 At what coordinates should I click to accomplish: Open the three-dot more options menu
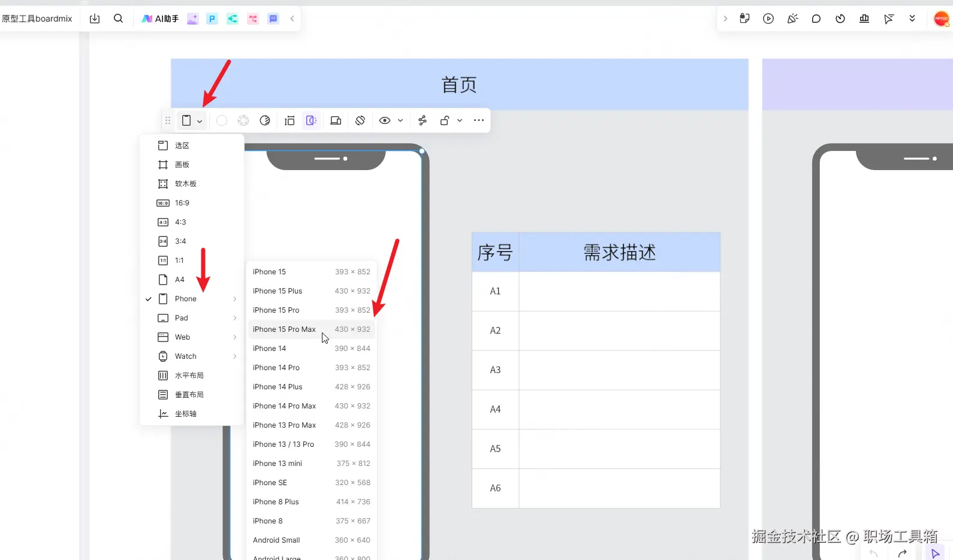[x=479, y=120]
